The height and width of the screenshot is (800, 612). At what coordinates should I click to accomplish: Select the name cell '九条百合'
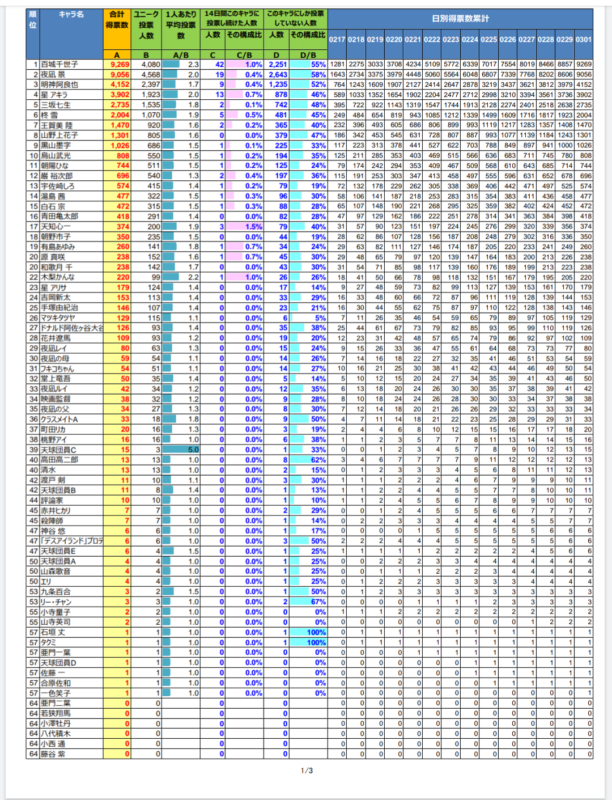coord(71,591)
